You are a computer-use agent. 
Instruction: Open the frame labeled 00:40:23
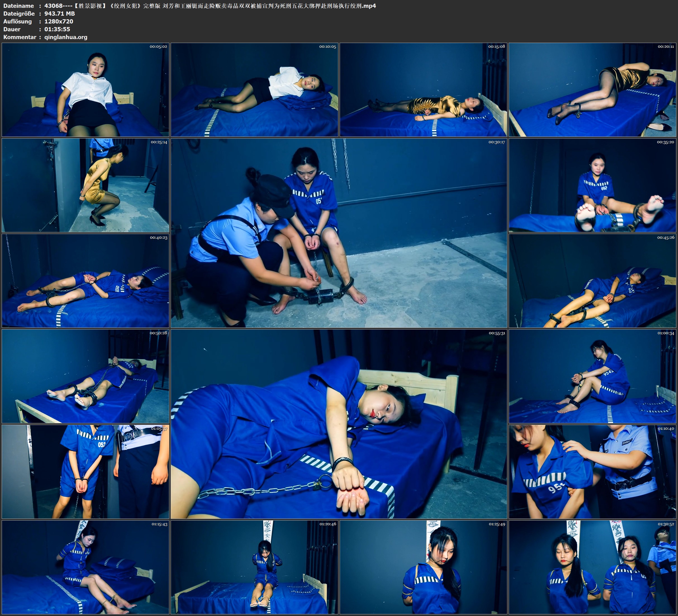[x=85, y=281]
